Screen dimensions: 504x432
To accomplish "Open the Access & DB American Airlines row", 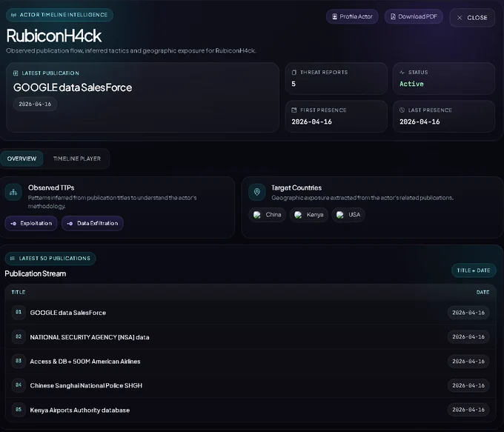I will point(251,362).
